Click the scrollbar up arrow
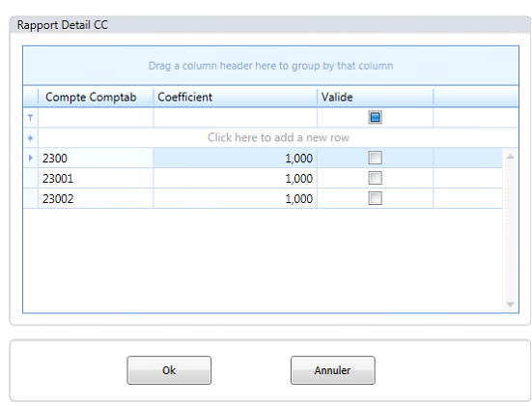The height and width of the screenshot is (406, 532). pyautogui.click(x=510, y=157)
